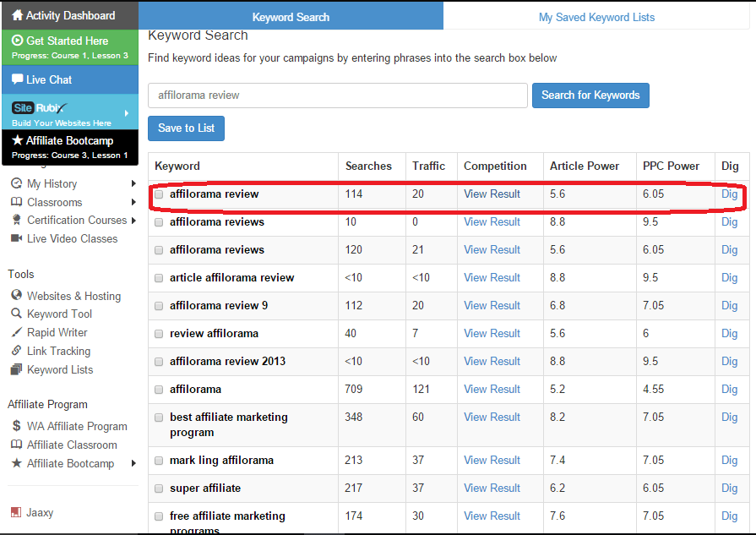The height and width of the screenshot is (535, 756).
Task: Click the Search for Keywords button
Action: coord(590,95)
